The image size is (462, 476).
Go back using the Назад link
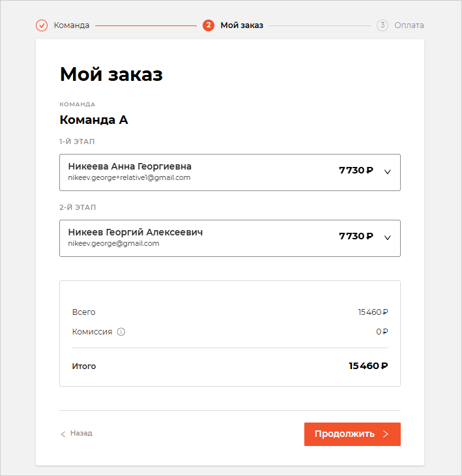click(x=81, y=433)
